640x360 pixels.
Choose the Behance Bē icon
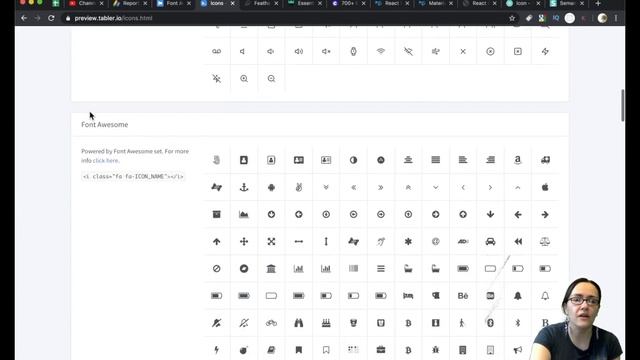pyautogui.click(x=463, y=296)
